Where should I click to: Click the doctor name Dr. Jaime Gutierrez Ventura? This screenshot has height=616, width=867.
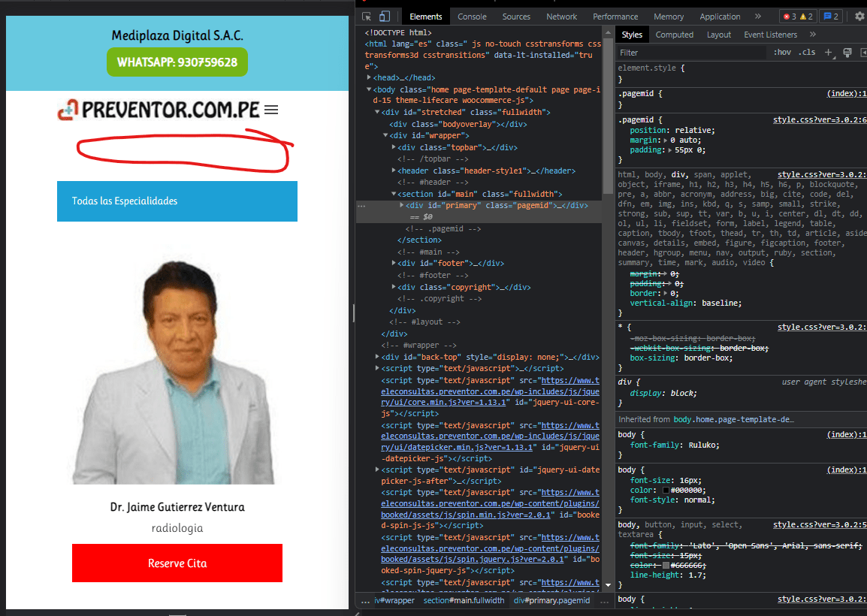pyautogui.click(x=177, y=507)
